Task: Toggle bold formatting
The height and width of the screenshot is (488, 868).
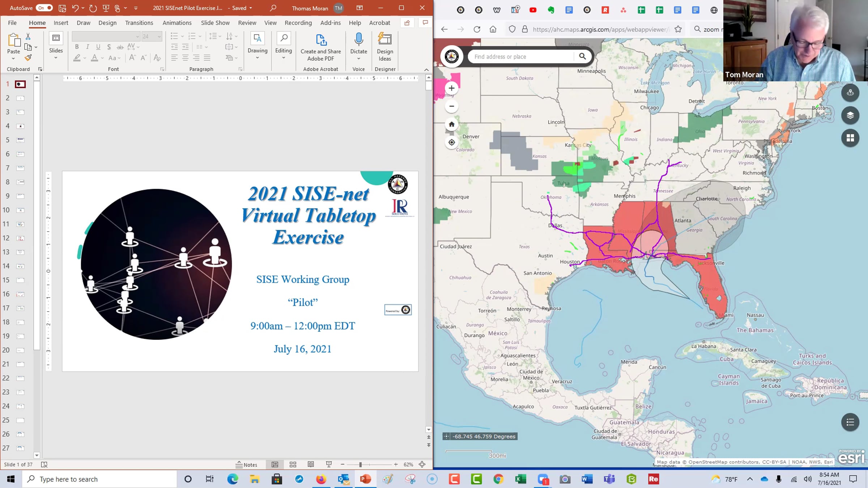Action: 77,47
